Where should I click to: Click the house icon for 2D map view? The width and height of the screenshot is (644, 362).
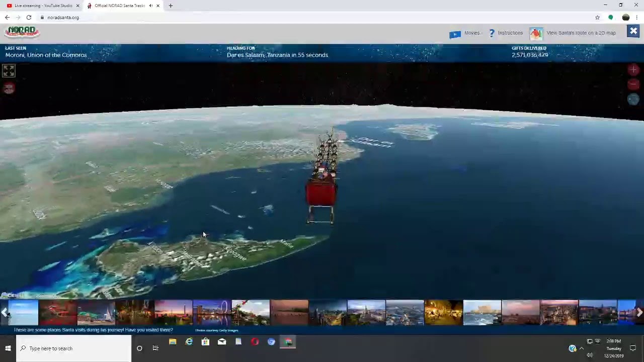[x=536, y=33]
